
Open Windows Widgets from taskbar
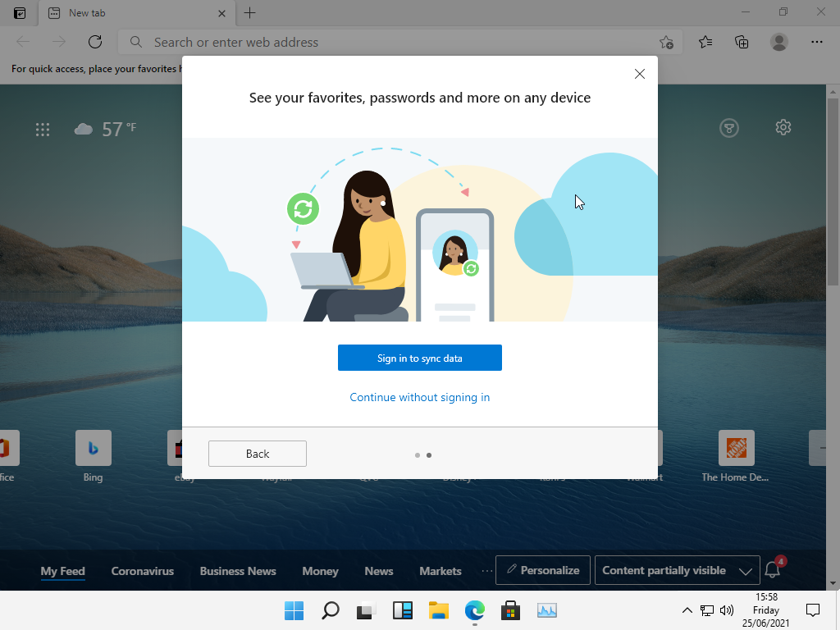coord(402,610)
